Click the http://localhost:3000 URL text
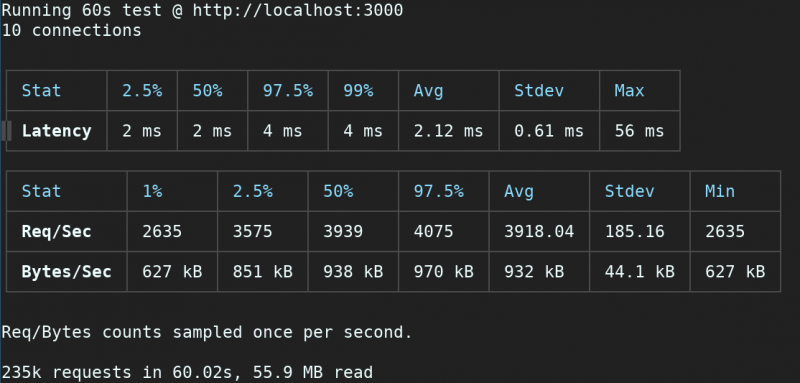This screenshot has height=383, width=800. 297,10
